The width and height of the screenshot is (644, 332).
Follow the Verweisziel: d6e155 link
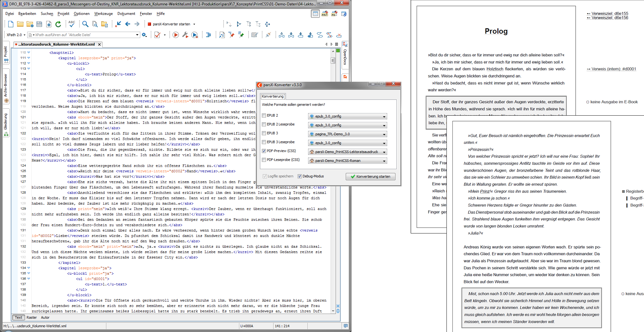[607, 13]
